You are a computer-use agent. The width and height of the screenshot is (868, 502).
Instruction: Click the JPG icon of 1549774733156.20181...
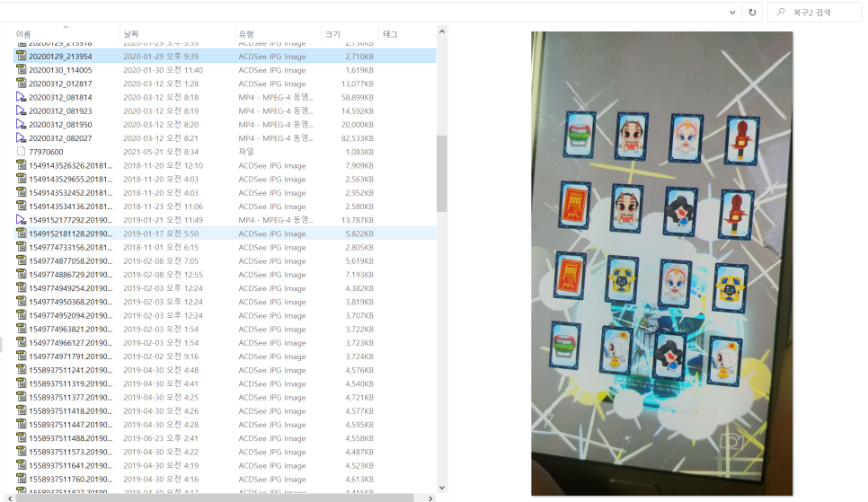pyautogui.click(x=21, y=247)
